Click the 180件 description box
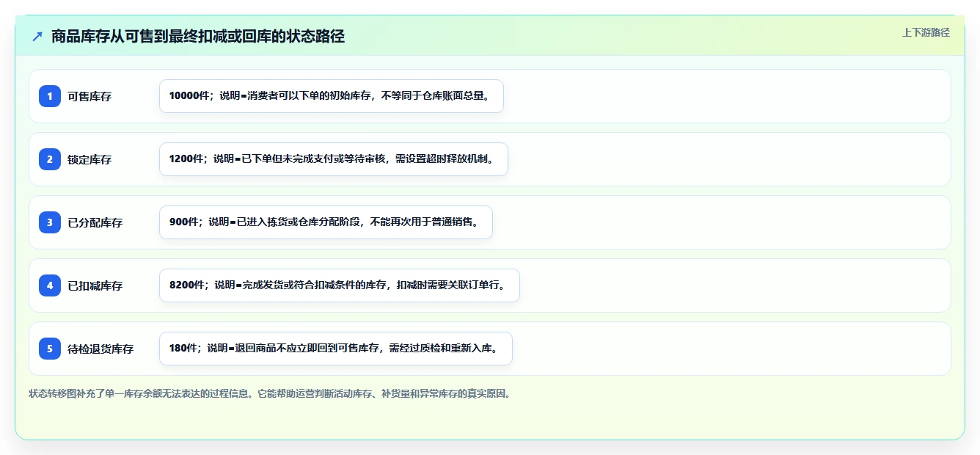This screenshot has height=455, width=980. tap(336, 349)
